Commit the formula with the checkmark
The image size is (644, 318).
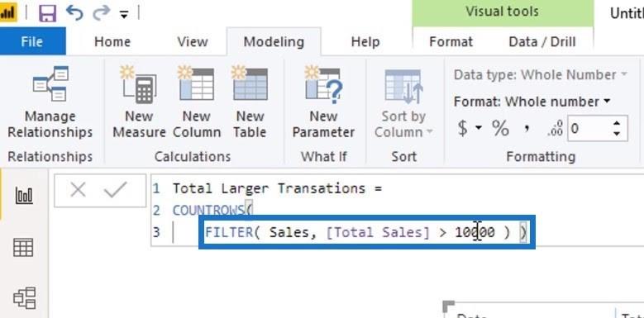(x=116, y=190)
